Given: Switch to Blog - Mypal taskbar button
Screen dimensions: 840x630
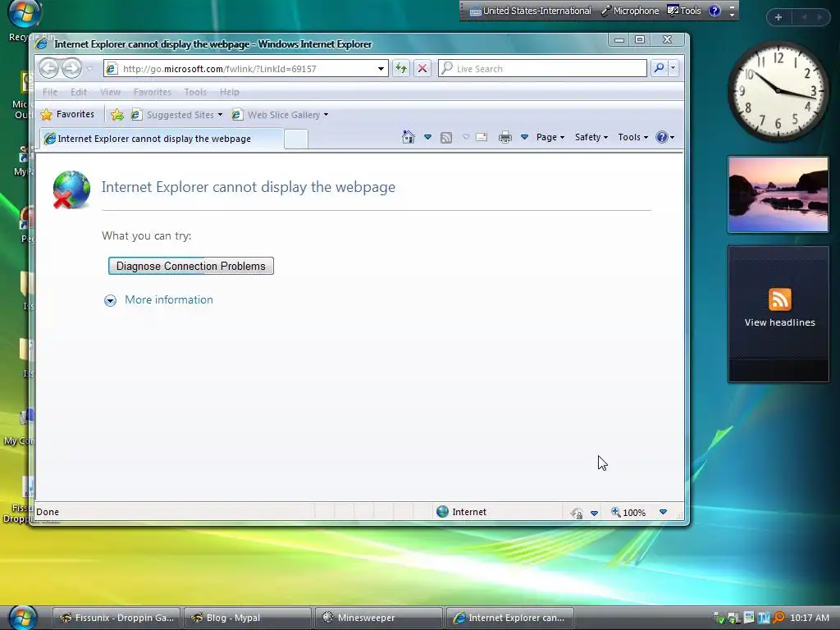Looking at the screenshot, I should (248, 618).
